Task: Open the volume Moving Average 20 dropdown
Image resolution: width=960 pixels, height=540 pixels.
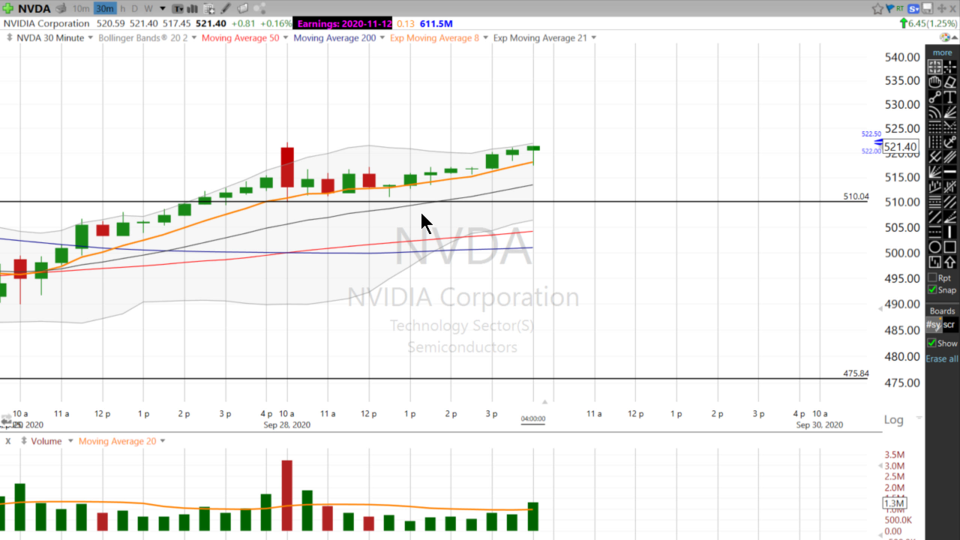Action: pos(162,441)
